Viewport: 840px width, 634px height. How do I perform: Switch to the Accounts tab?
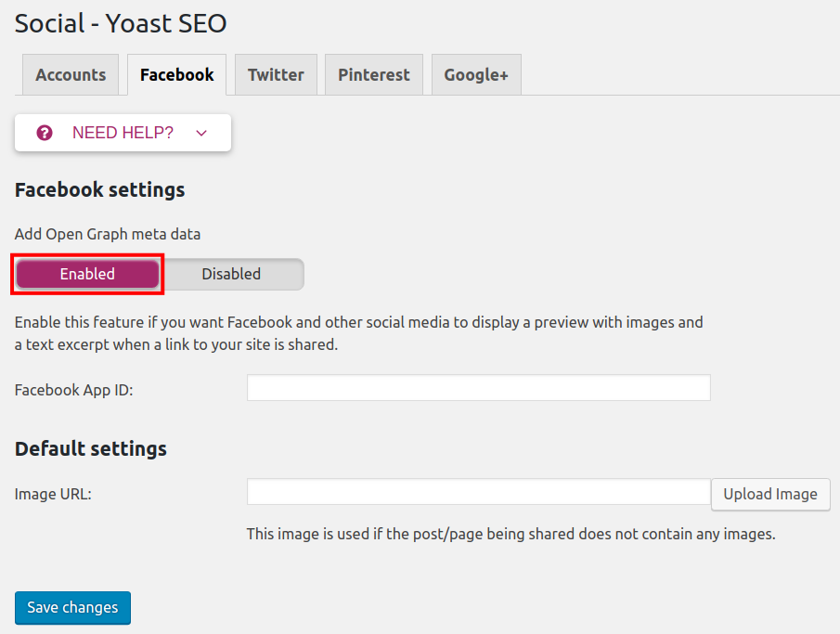pos(71,75)
